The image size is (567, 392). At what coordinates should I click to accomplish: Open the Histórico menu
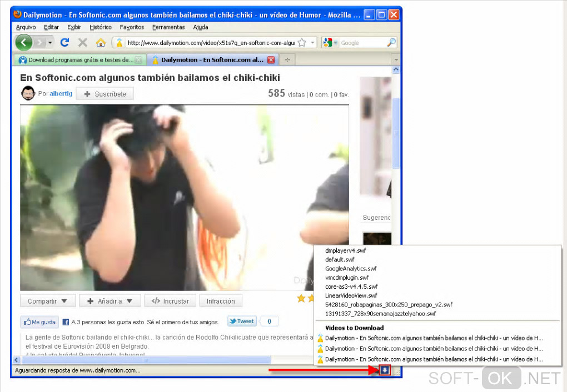[x=101, y=27]
